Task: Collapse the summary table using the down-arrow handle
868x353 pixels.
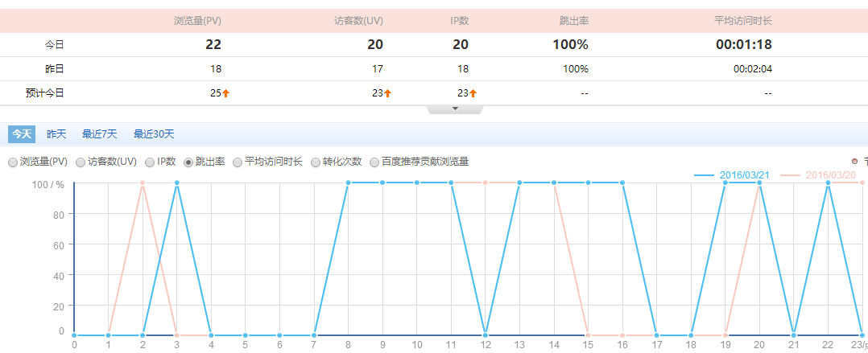Action: coord(455,109)
